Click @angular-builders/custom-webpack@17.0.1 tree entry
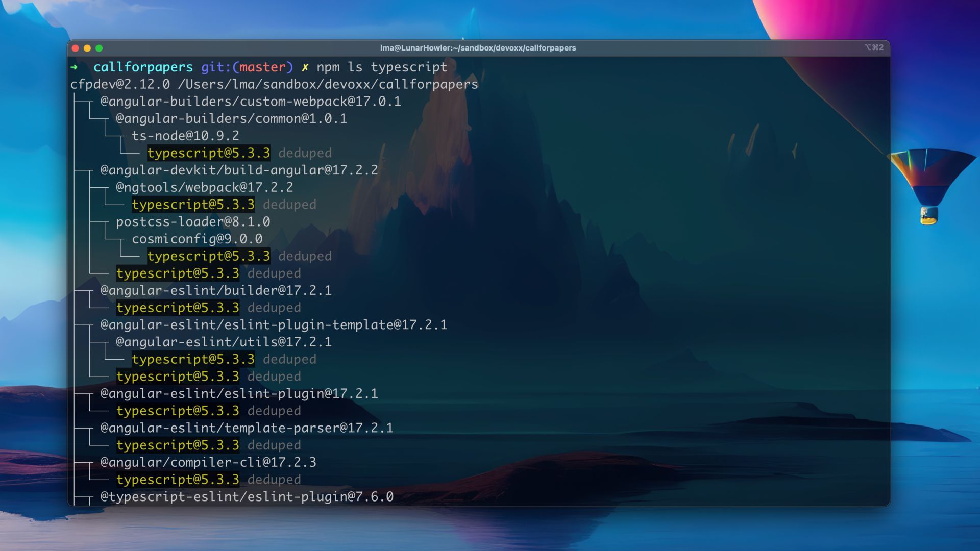The height and width of the screenshot is (551, 980). click(250, 102)
